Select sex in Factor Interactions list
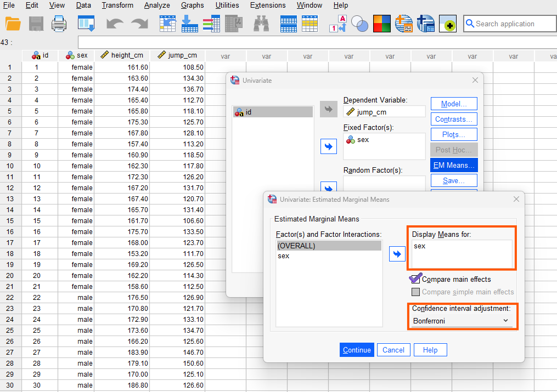This screenshot has width=557, height=392. click(x=284, y=256)
